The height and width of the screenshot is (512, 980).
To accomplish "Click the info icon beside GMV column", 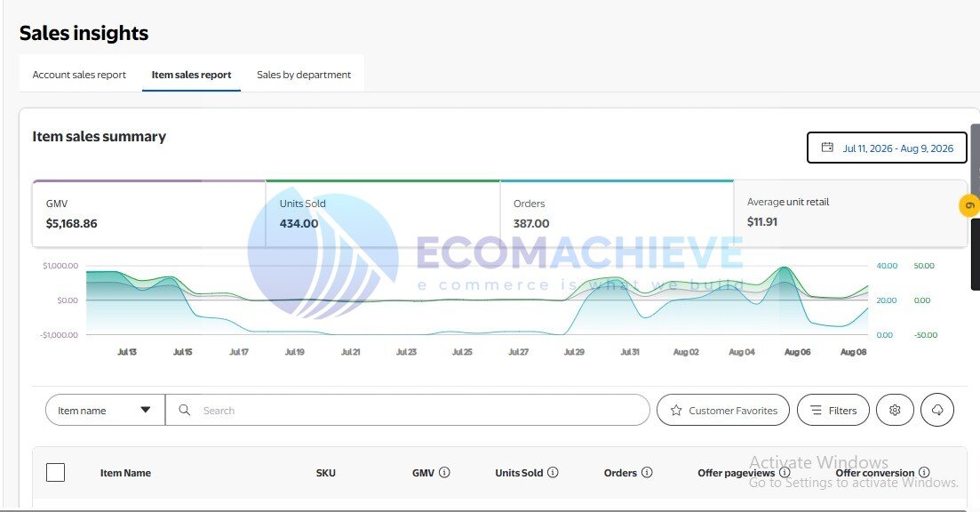I will click(444, 473).
